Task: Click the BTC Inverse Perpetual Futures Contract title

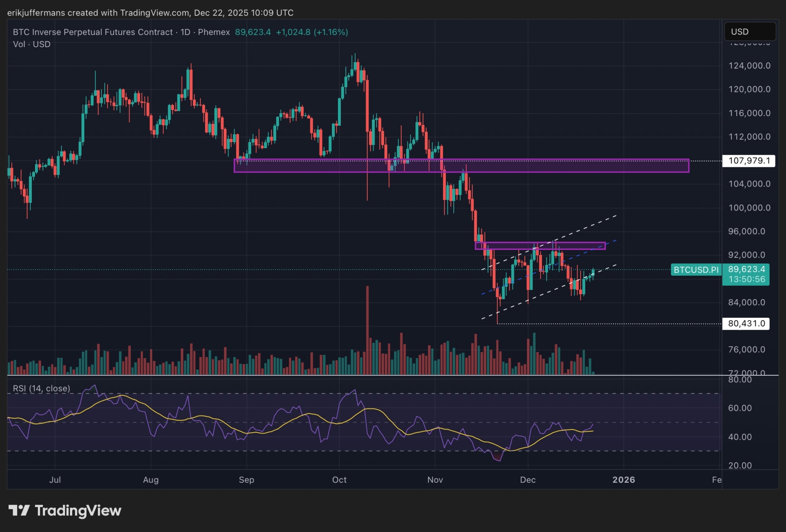Action: (93, 32)
